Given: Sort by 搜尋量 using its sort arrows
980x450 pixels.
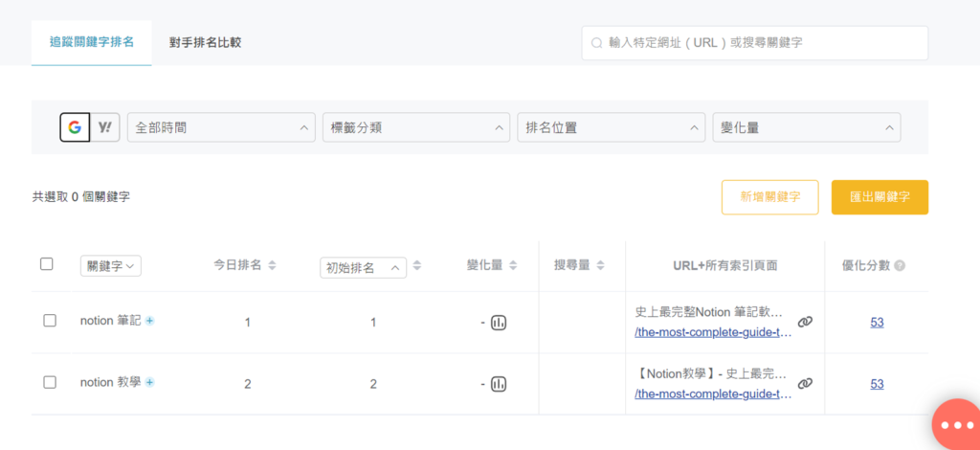Looking at the screenshot, I should tap(600, 265).
